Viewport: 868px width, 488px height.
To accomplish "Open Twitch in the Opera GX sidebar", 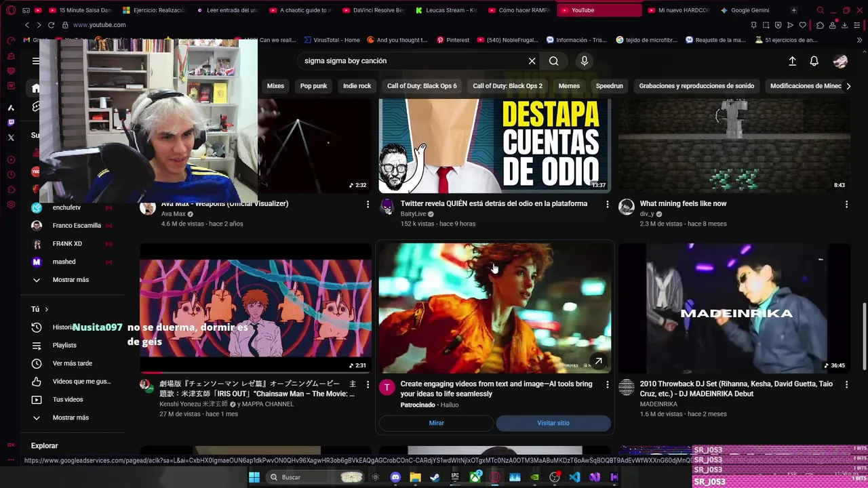I will tap(11, 123).
